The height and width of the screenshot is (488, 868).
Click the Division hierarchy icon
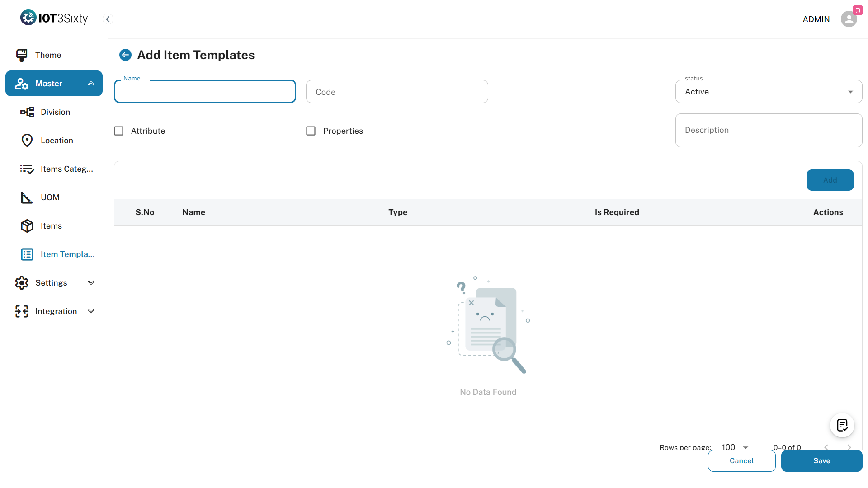click(27, 112)
